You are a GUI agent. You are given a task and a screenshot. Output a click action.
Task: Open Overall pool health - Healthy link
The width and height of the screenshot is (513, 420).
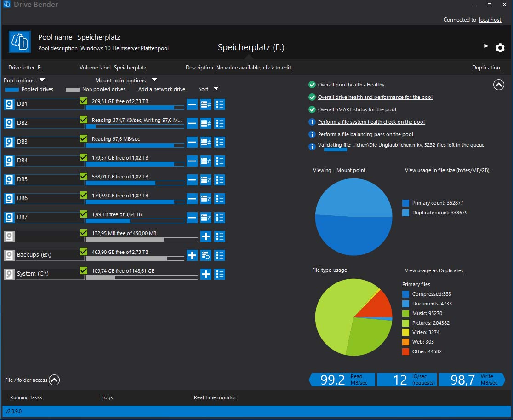[x=351, y=85]
